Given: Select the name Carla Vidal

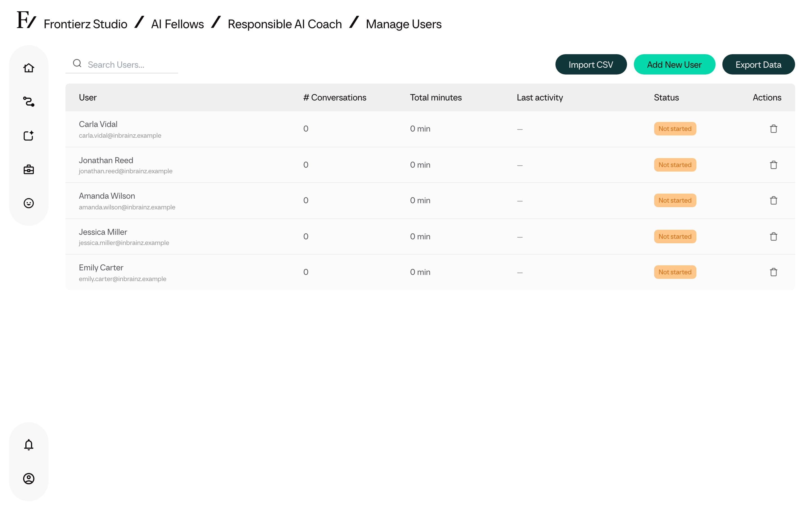Looking at the screenshot, I should click(x=98, y=124).
